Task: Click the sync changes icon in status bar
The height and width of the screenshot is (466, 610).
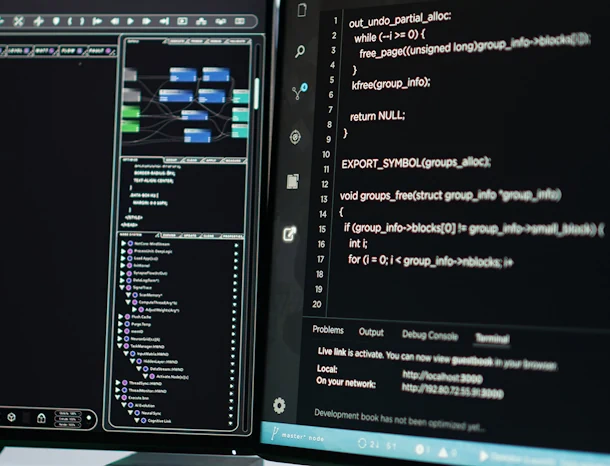Action: pos(362,443)
